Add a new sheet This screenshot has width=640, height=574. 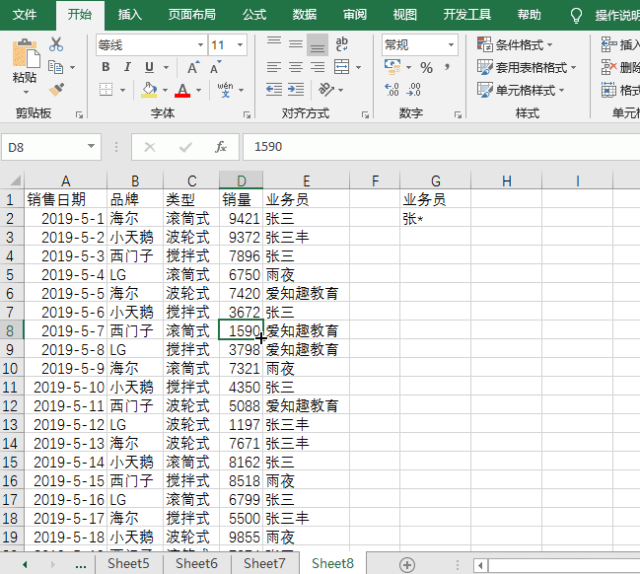tap(407, 565)
